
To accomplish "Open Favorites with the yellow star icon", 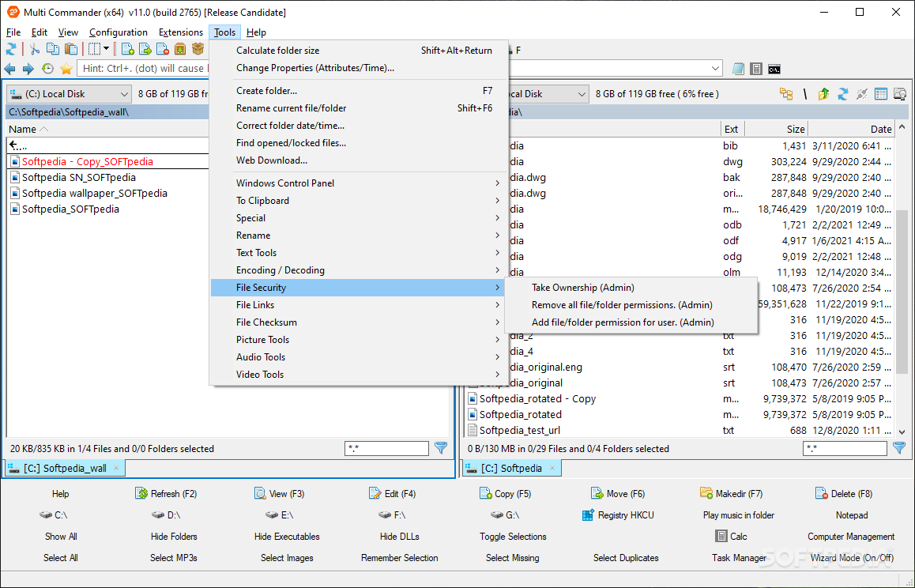I will (x=66, y=69).
